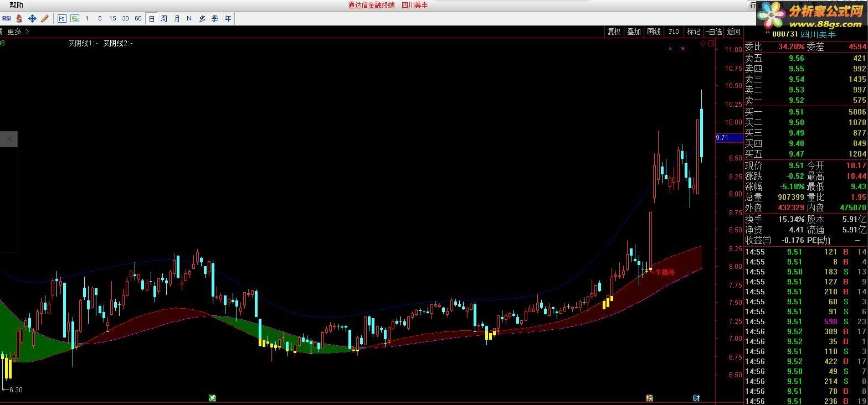Switch to 60-minute period
The image size is (868, 405).
click(138, 18)
